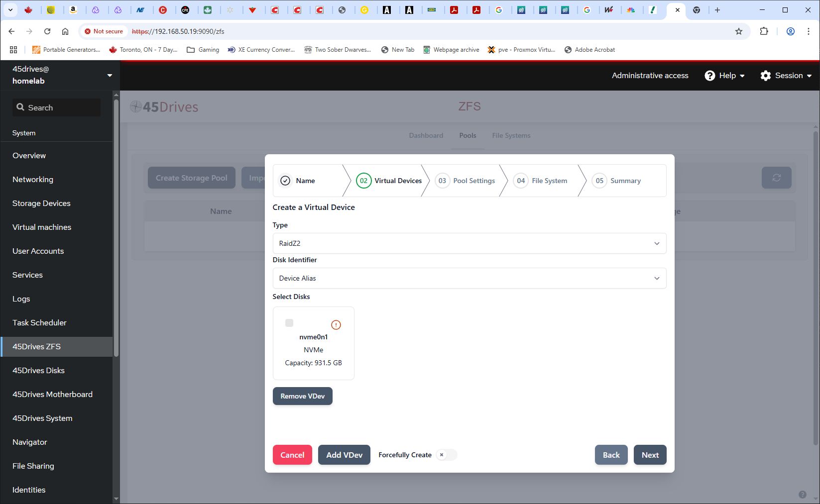Click the 05 Summary step circle
This screenshot has width=820, height=504.
(599, 181)
